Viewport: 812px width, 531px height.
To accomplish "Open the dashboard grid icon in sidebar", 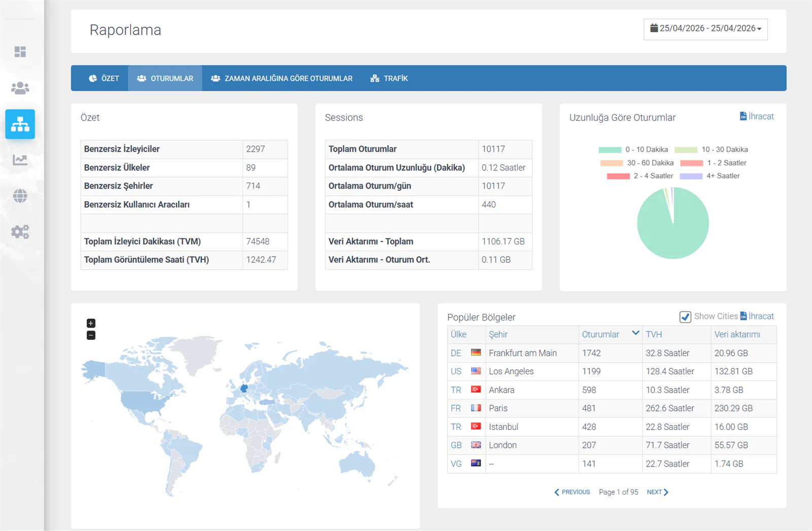I will click(20, 52).
